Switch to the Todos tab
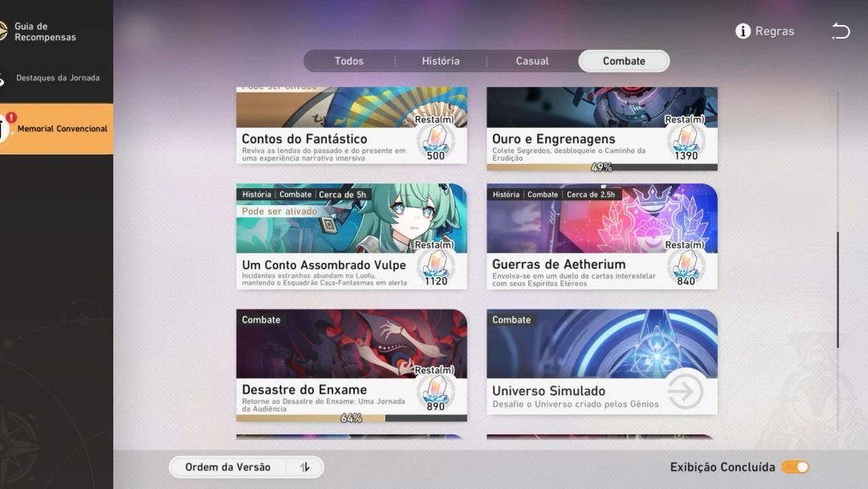Viewport: 868px width, 489px height. 349,61
